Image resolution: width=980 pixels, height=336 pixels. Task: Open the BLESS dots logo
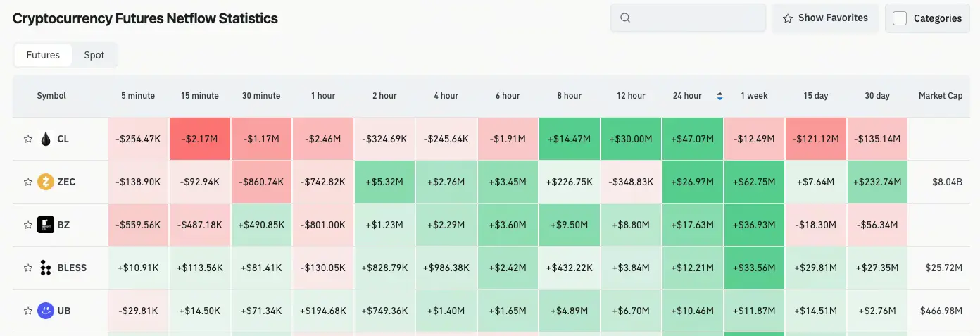tap(46, 268)
